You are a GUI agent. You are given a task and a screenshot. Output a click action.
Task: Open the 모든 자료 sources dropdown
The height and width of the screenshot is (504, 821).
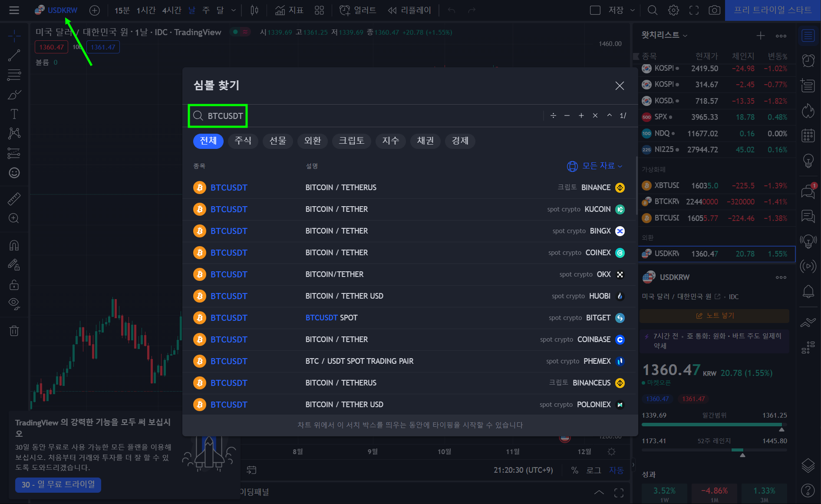[595, 166]
